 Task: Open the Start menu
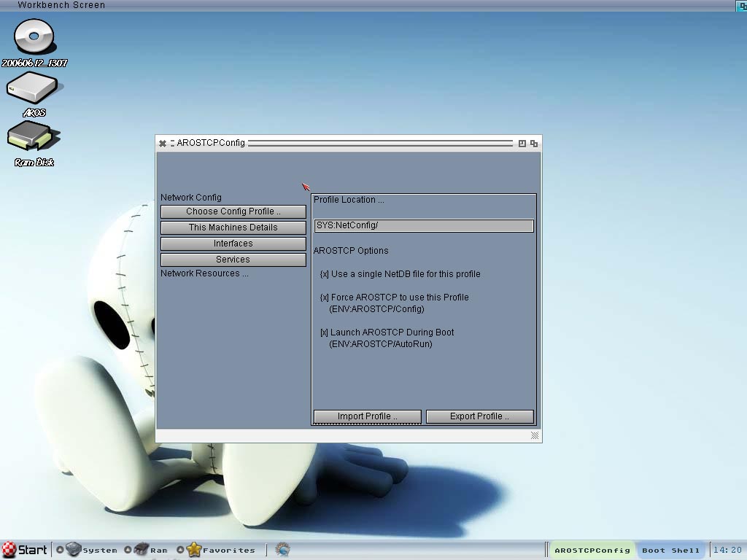click(24, 550)
